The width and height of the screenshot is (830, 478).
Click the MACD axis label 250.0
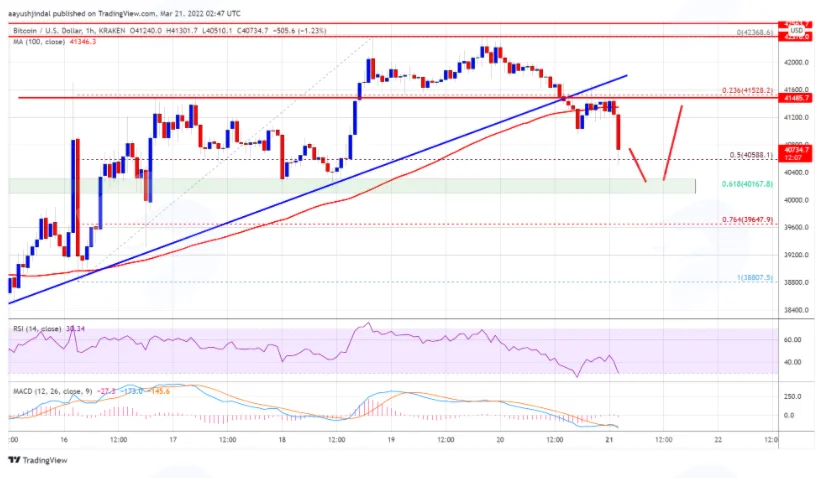click(792, 396)
